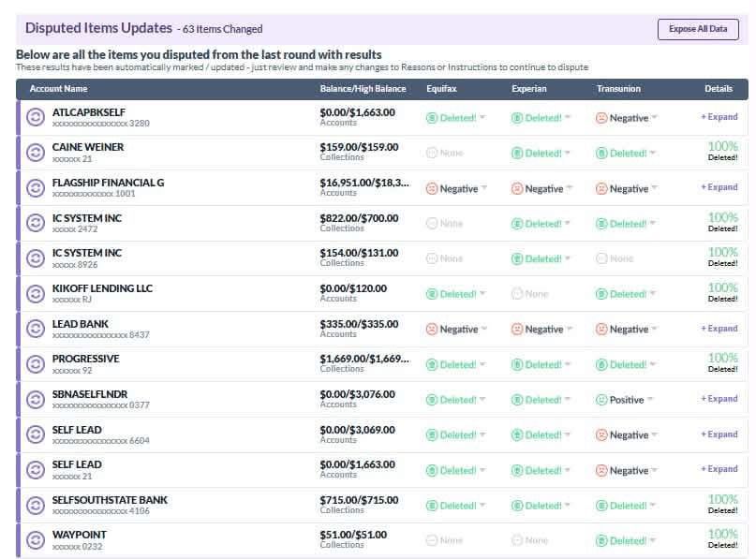Open Transunion Deleted dropdown for WAYPOINT
Screen dimensions: 756x559
626,540
